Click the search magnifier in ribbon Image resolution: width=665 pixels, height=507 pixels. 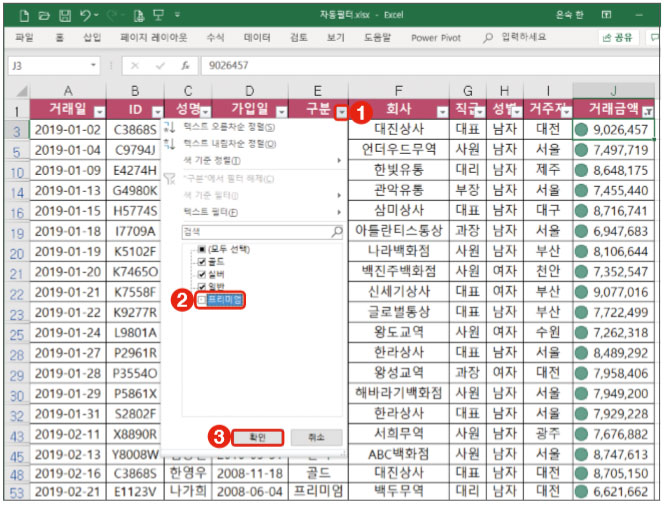(488, 38)
